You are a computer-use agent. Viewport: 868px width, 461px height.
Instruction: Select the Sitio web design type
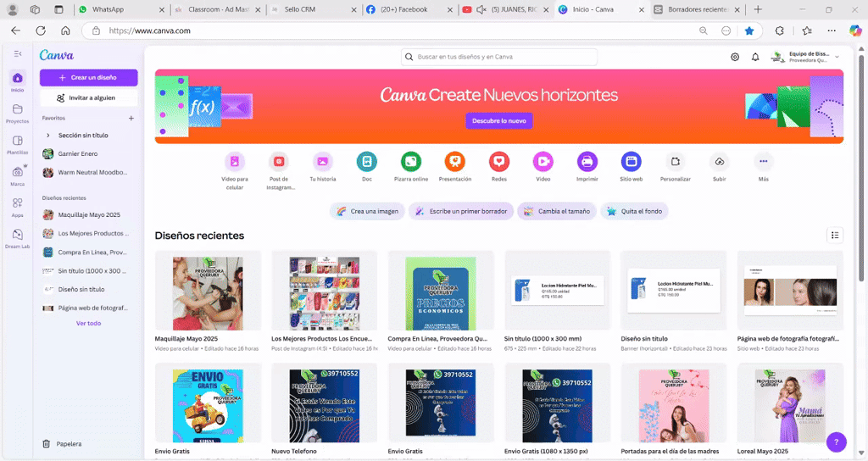pyautogui.click(x=631, y=162)
